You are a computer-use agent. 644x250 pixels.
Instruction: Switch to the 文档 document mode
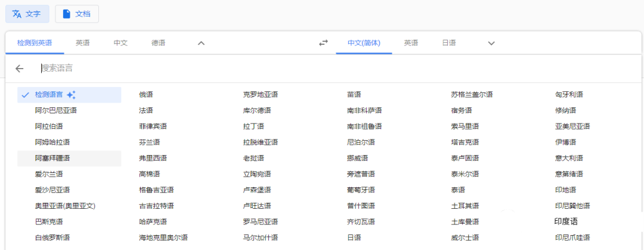(77, 14)
